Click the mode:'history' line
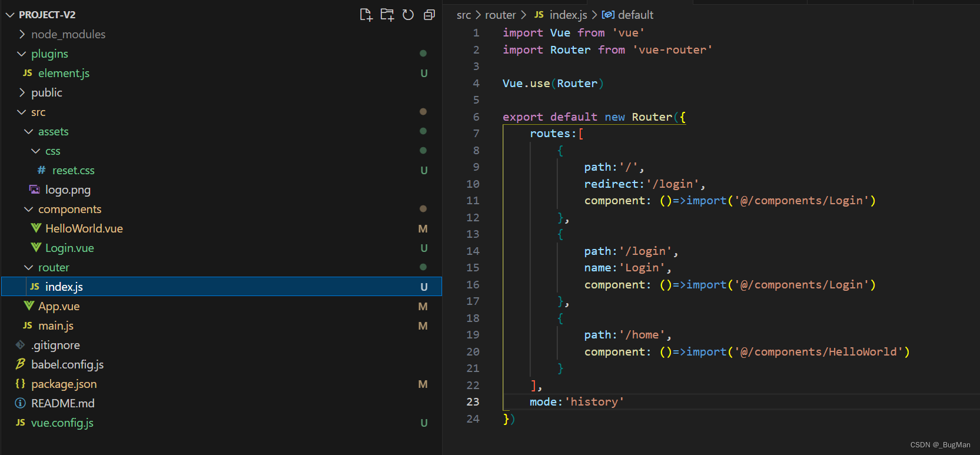Viewport: 980px width, 455px height. [577, 401]
